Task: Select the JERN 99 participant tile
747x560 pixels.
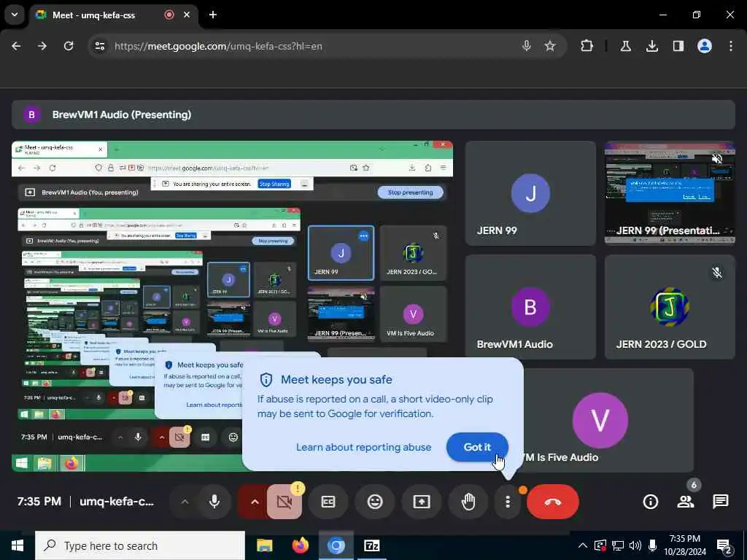Action: coord(530,192)
